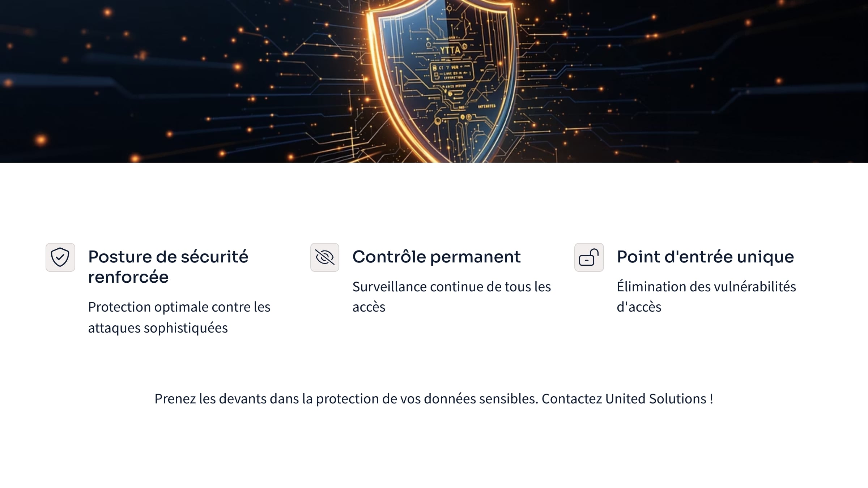Click the large orange glowing orb in banner
868x488 pixels.
(x=41, y=140)
